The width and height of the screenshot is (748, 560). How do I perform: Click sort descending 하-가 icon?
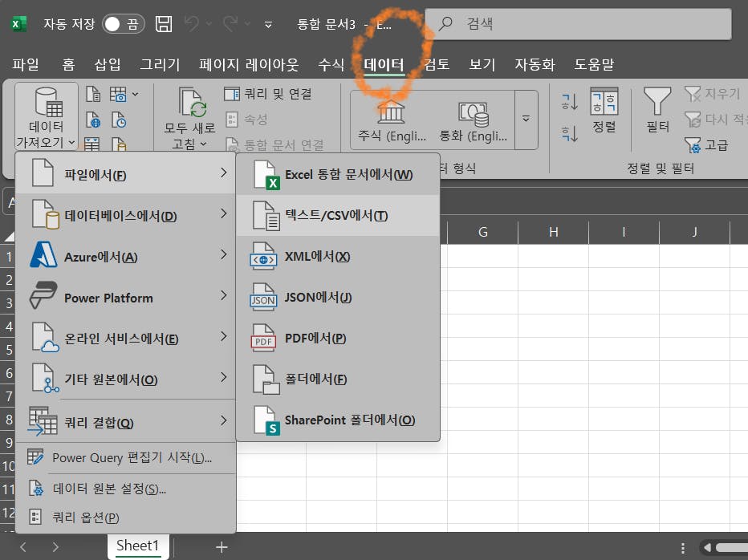[x=570, y=133]
